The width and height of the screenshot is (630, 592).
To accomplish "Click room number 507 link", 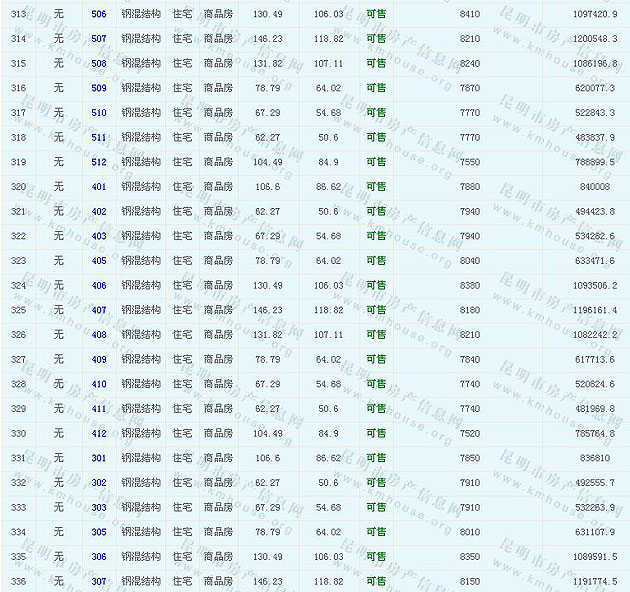I will pyautogui.click(x=98, y=39).
